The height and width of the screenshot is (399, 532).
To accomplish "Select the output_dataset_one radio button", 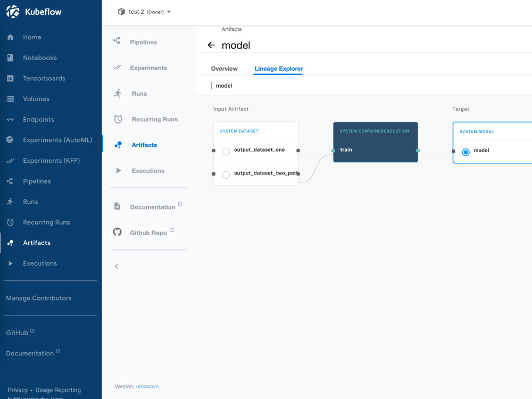I will point(226,151).
